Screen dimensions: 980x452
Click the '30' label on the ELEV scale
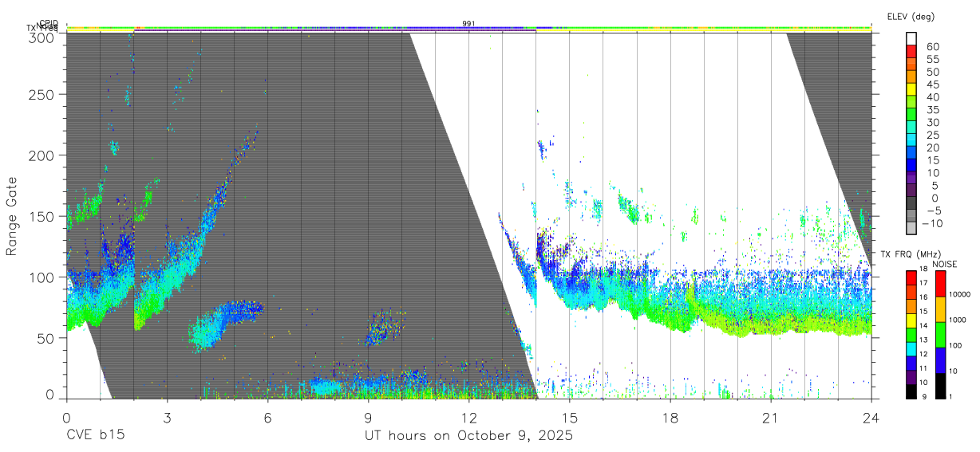[932, 122]
